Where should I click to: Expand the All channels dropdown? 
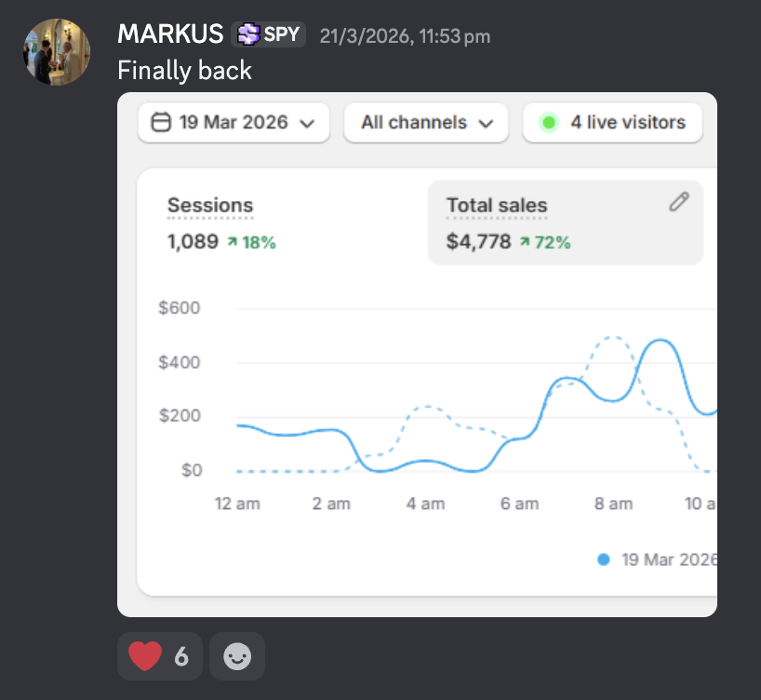point(426,123)
